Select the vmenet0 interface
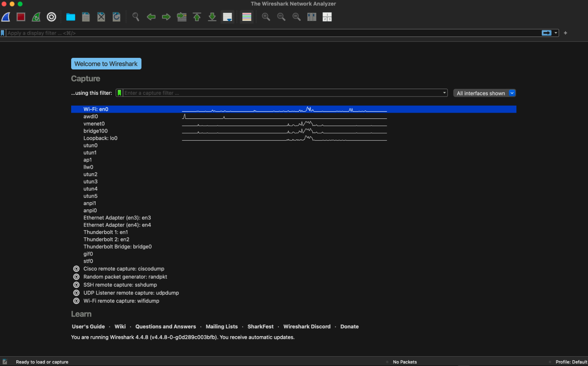 click(x=294, y=124)
